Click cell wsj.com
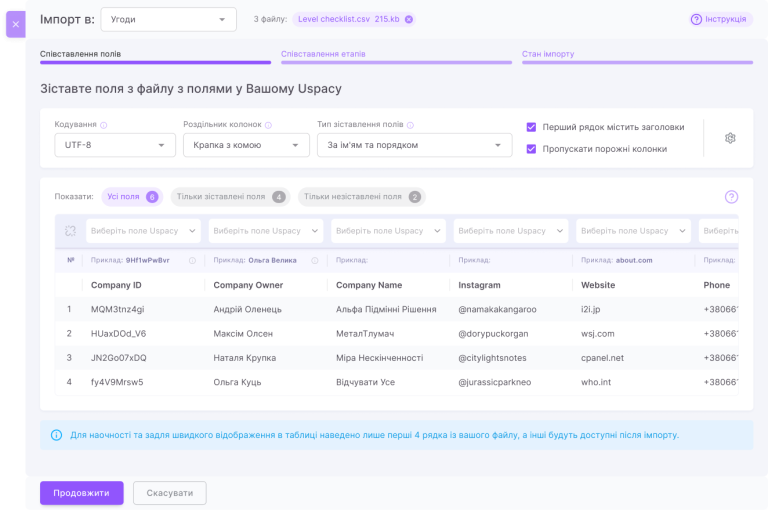This screenshot has width=768, height=510. [598, 334]
